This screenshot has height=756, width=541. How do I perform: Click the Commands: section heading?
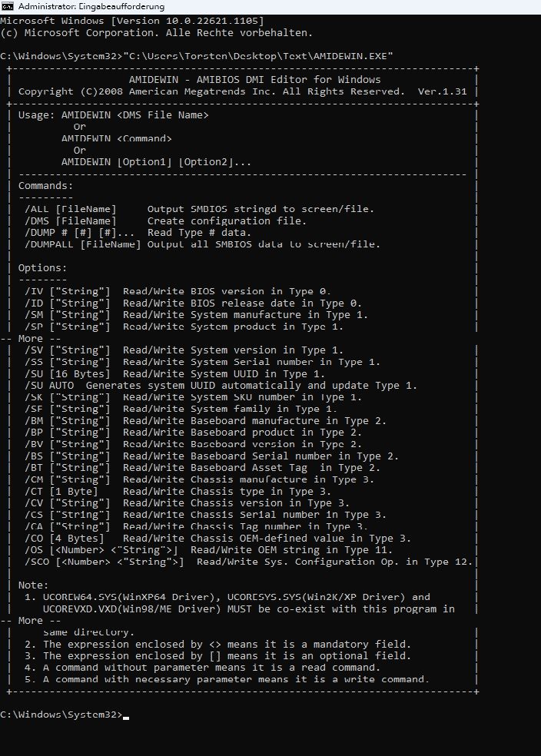coord(46,186)
